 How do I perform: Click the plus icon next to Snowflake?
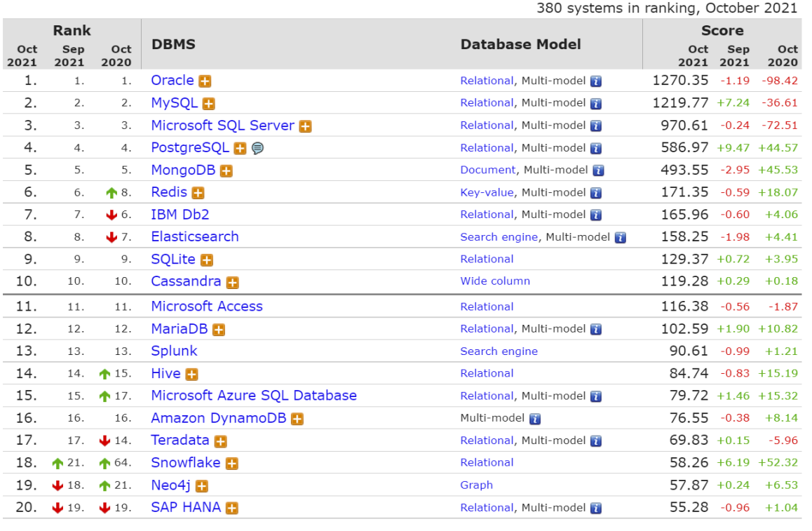pos(232,464)
